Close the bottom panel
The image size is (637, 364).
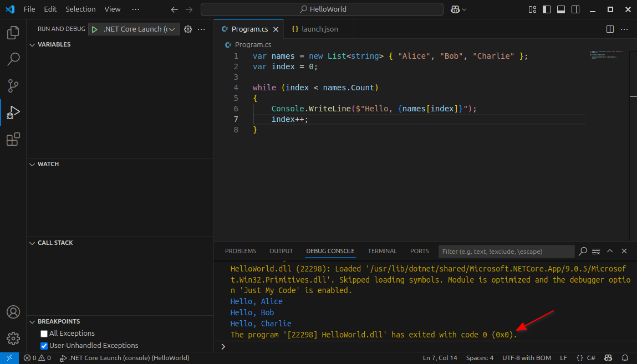624,251
